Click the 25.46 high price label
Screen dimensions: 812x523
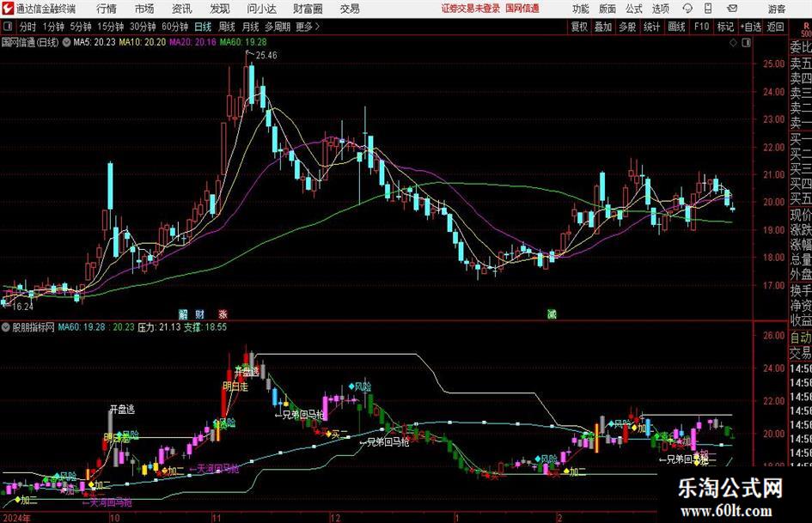point(266,55)
